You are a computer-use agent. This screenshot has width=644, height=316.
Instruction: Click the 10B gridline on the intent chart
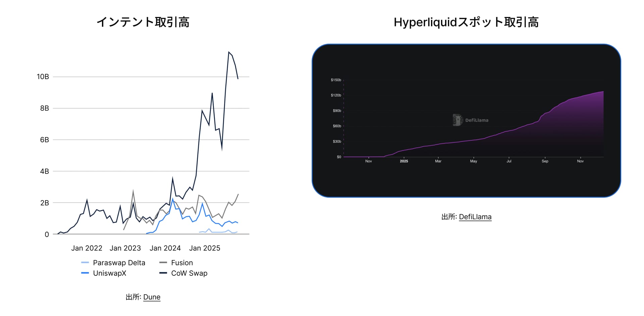coord(151,76)
